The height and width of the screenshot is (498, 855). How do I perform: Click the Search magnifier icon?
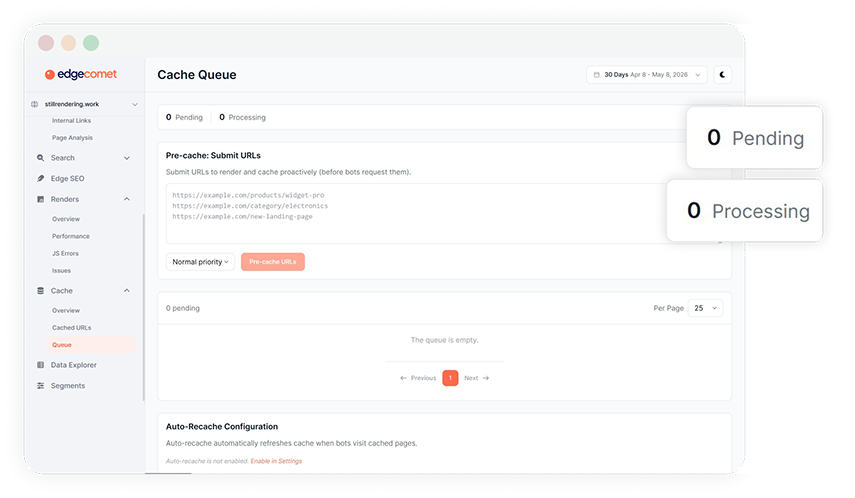(40, 158)
